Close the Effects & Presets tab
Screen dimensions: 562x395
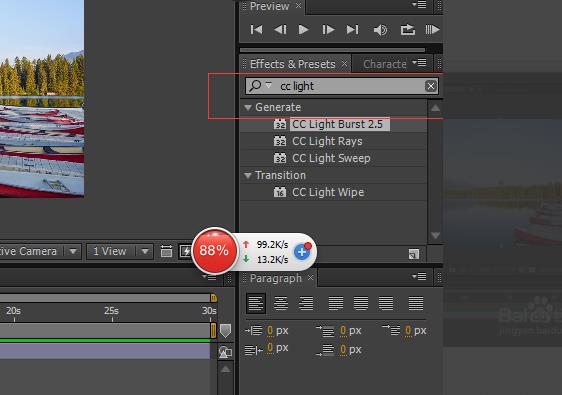click(x=344, y=64)
